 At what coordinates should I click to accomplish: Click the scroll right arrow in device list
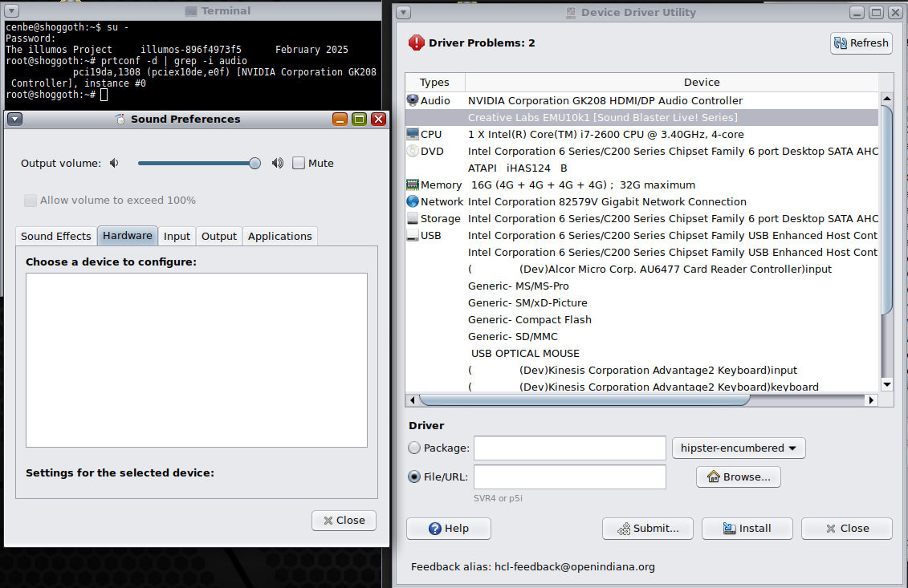[x=871, y=400]
